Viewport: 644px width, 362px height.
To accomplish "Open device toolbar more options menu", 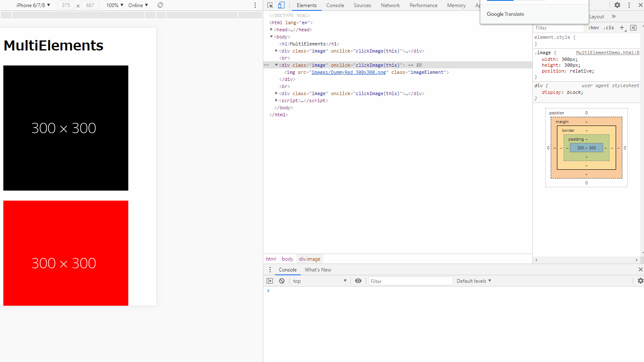I will [255, 5].
